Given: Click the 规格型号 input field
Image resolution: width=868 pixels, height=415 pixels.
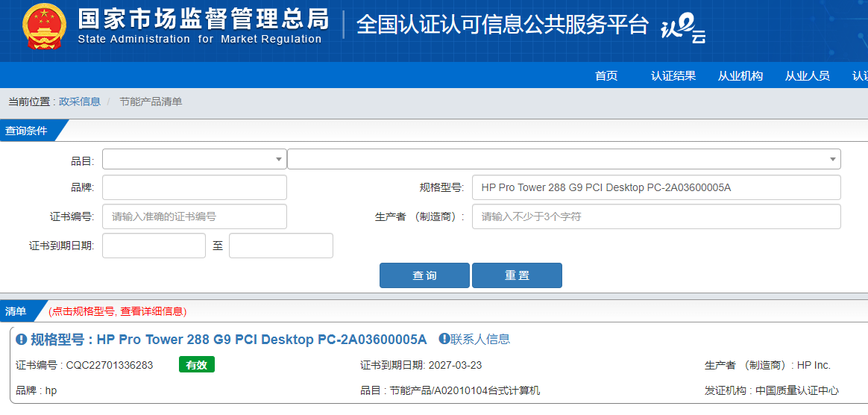Looking at the screenshot, I should click(656, 187).
